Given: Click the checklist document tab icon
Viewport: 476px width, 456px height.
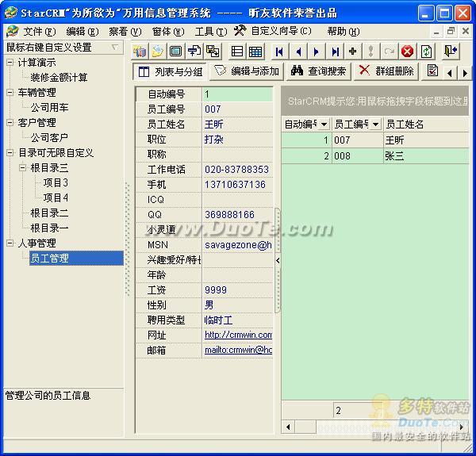Looking at the screenshot, I should coord(432,71).
